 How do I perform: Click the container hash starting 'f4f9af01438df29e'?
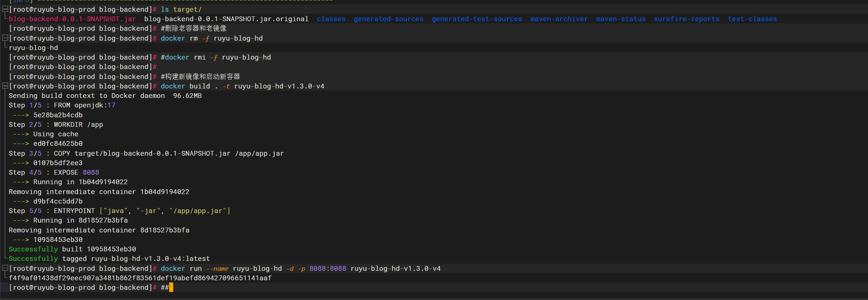140,278
